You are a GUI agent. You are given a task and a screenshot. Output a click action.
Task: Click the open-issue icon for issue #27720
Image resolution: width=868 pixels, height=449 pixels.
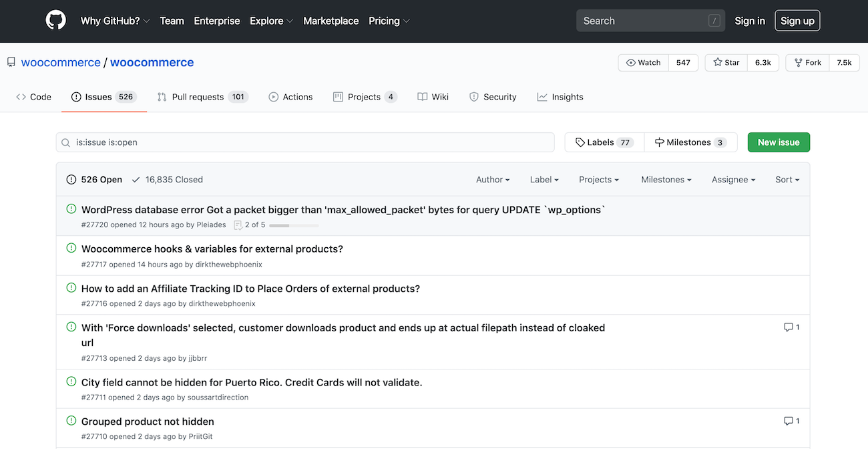pyautogui.click(x=71, y=209)
